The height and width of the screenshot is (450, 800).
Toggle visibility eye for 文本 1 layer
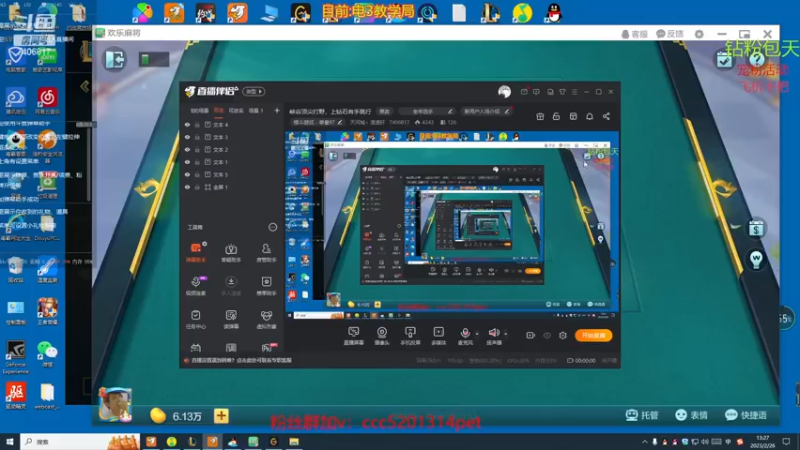[187, 162]
